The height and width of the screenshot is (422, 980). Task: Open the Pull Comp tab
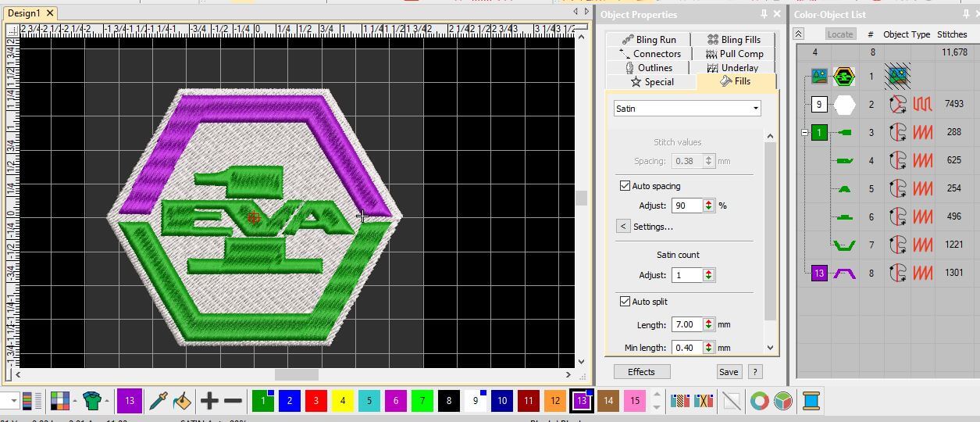pos(733,54)
